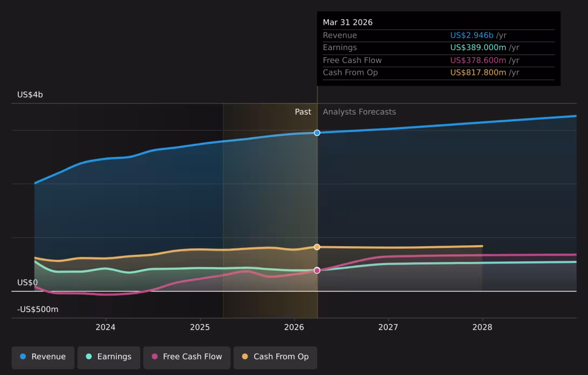The image size is (588, 375).
Task: Click the US$2.946b revenue value
Action: point(472,35)
